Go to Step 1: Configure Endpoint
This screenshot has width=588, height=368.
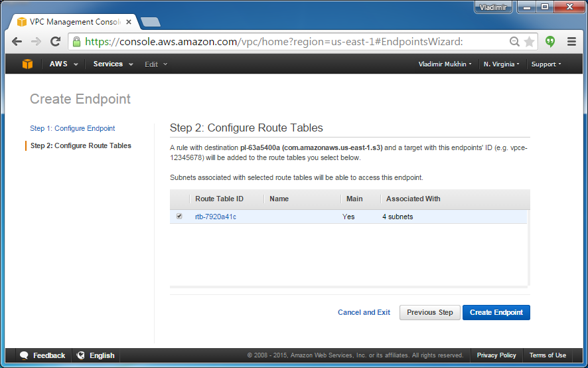(72, 128)
